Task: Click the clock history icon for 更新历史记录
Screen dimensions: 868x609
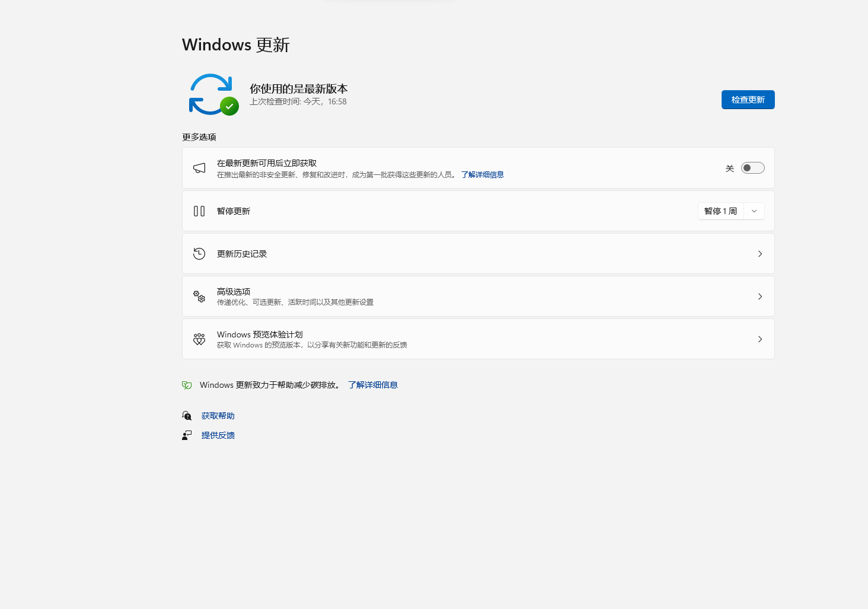Action: point(199,254)
